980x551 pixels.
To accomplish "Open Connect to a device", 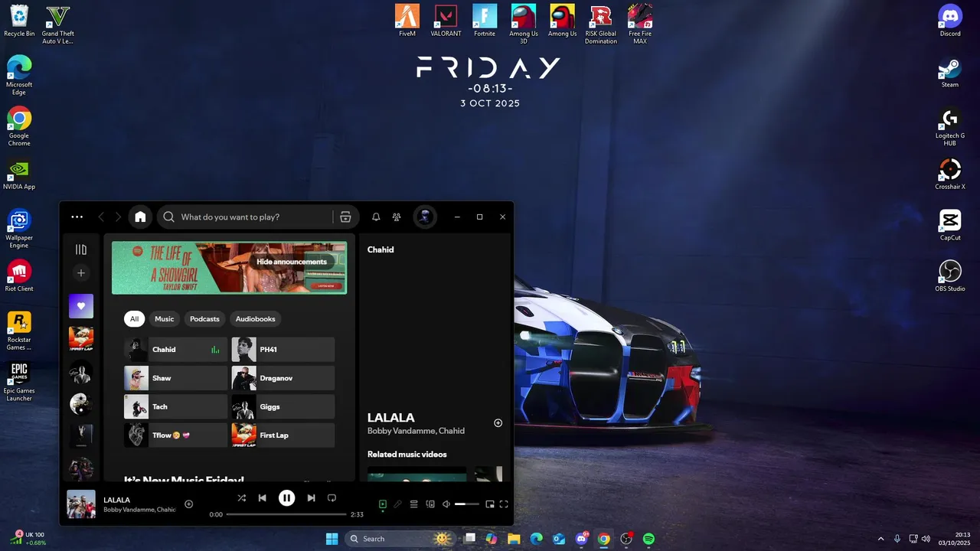I will tap(430, 504).
